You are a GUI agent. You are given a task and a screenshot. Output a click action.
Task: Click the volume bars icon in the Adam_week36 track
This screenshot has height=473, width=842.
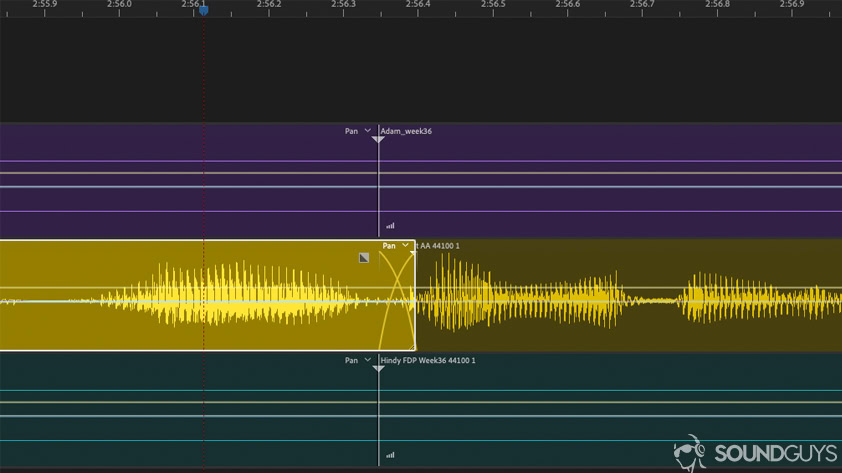click(x=390, y=226)
